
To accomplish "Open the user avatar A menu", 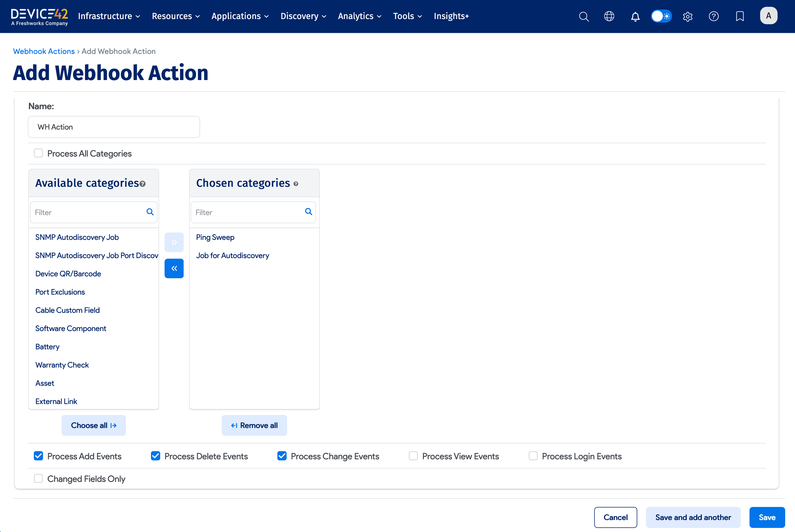I will [x=769, y=16].
